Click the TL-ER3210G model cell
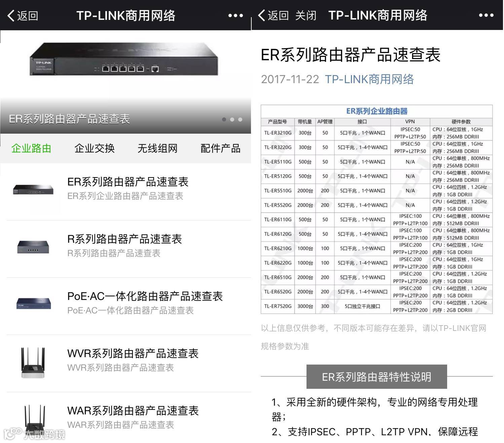 coord(278,133)
